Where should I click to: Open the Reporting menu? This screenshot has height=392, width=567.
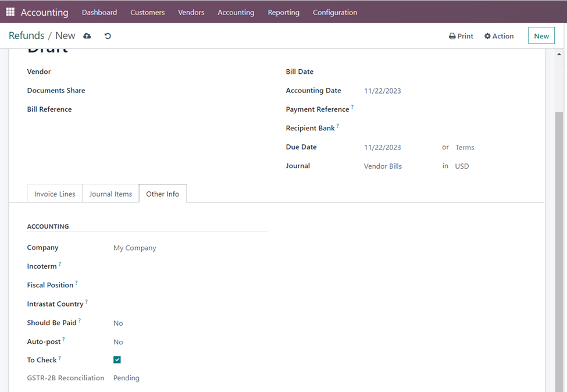283,12
